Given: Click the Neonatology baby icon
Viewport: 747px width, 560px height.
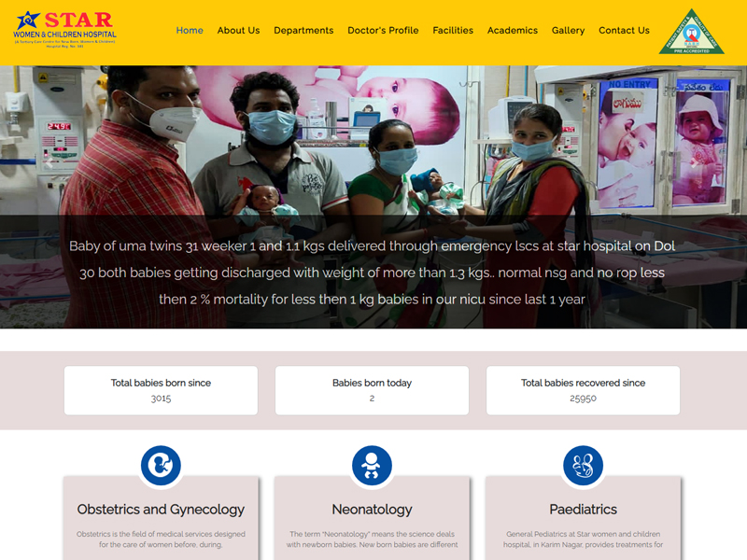Looking at the screenshot, I should [x=372, y=465].
